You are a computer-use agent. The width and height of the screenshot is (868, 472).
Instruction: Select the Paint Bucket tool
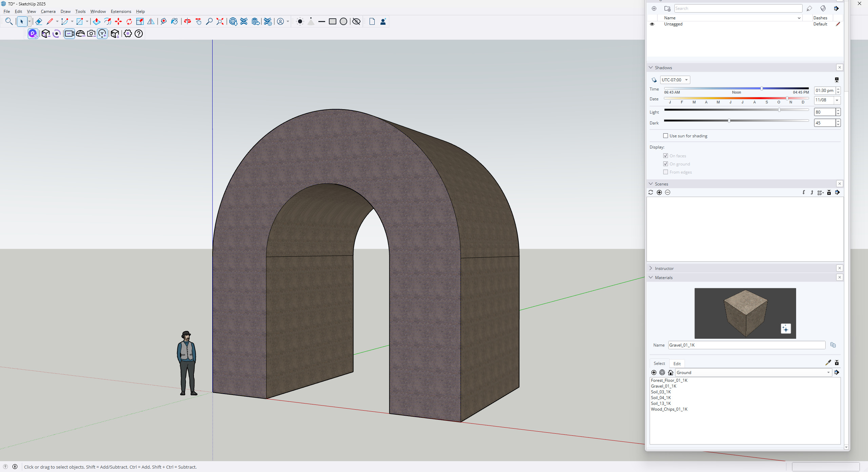tap(174, 22)
